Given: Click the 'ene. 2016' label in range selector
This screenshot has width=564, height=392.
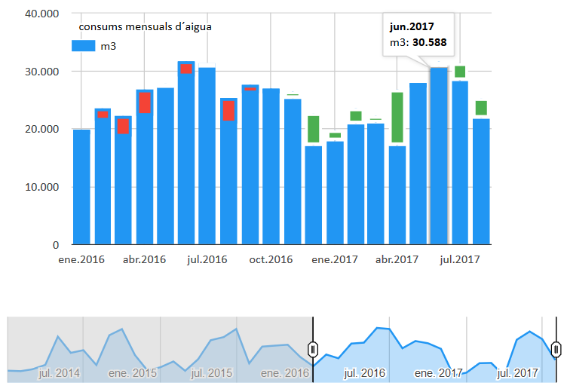Looking at the screenshot, I should click(x=285, y=373).
